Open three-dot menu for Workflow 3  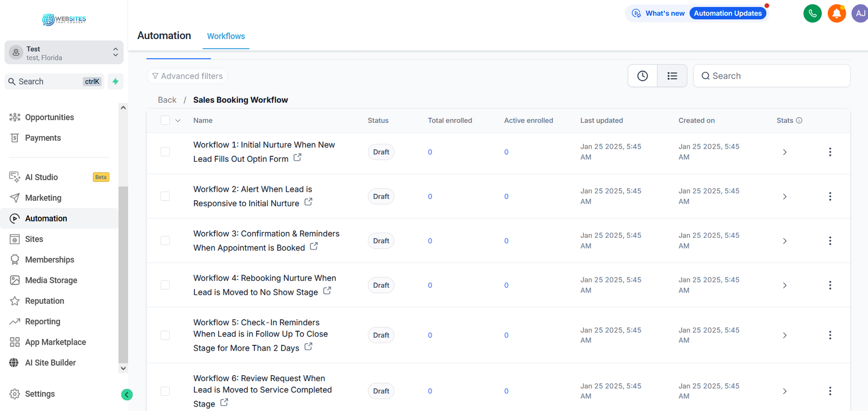830,241
